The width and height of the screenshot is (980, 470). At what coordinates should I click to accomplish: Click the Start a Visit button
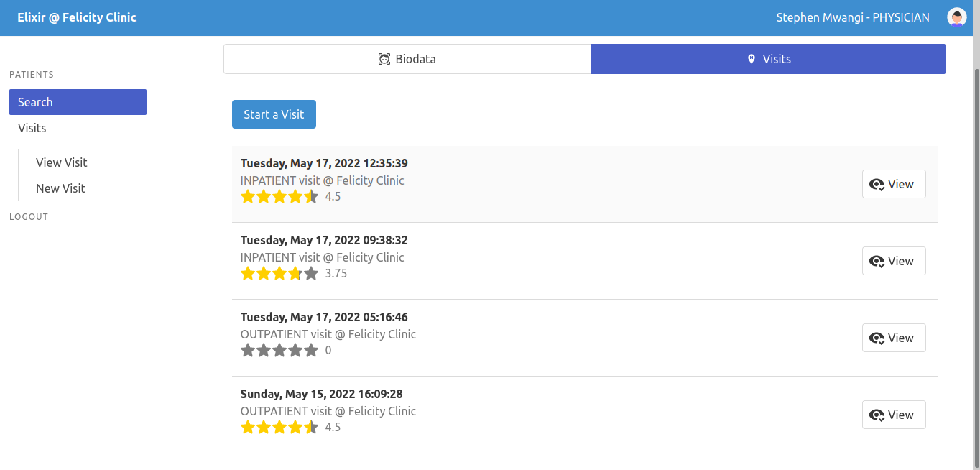click(x=274, y=114)
